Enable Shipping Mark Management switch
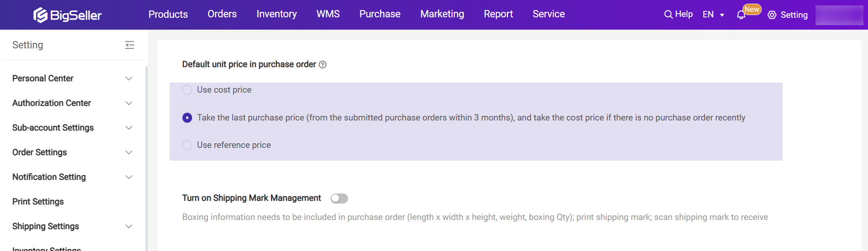This screenshot has height=251, width=868. coord(339,199)
